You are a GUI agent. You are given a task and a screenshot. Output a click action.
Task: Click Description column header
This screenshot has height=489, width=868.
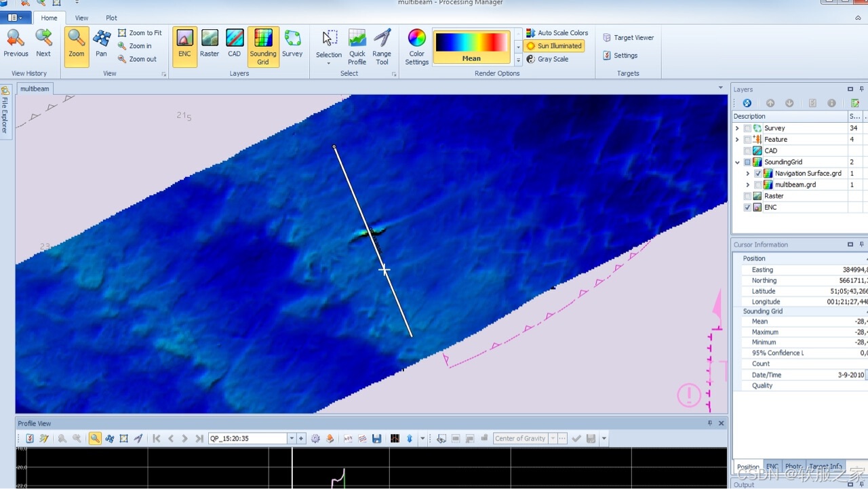[789, 117]
